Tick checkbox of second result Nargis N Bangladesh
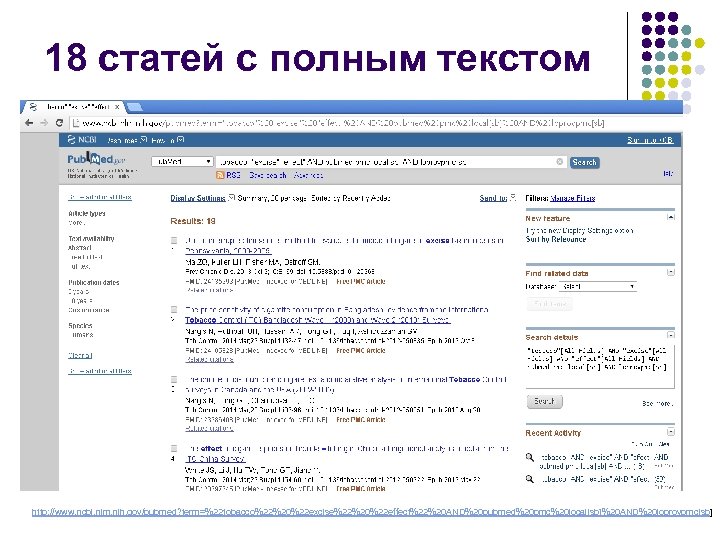 coord(174,309)
